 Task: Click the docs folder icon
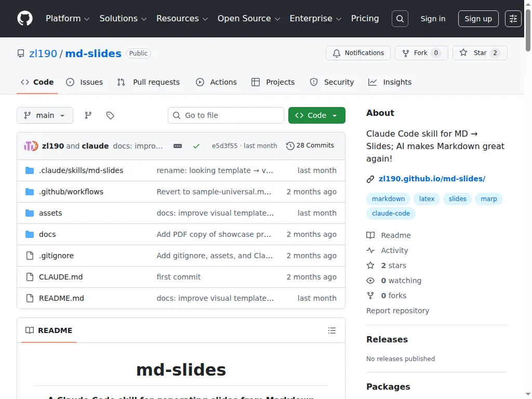click(x=30, y=234)
